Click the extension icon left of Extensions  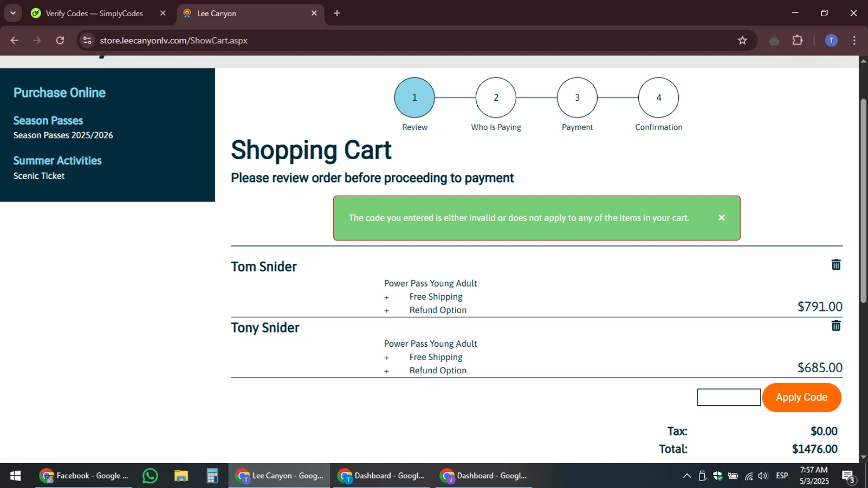(774, 41)
